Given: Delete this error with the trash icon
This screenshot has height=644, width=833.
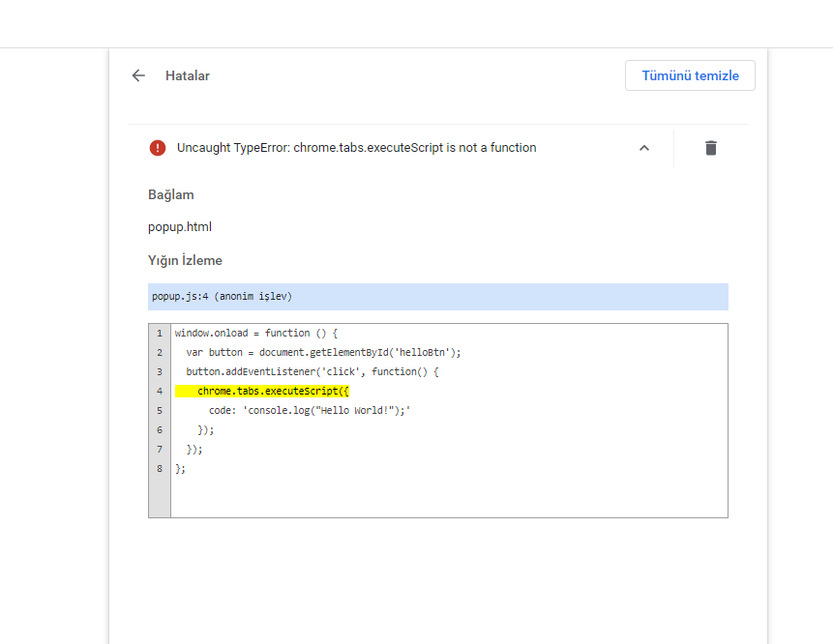Looking at the screenshot, I should click(711, 148).
